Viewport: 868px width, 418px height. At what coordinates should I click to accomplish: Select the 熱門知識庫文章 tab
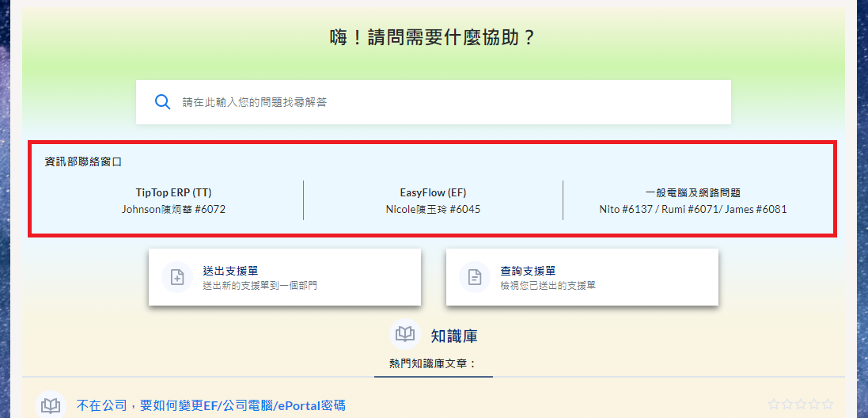point(433,363)
